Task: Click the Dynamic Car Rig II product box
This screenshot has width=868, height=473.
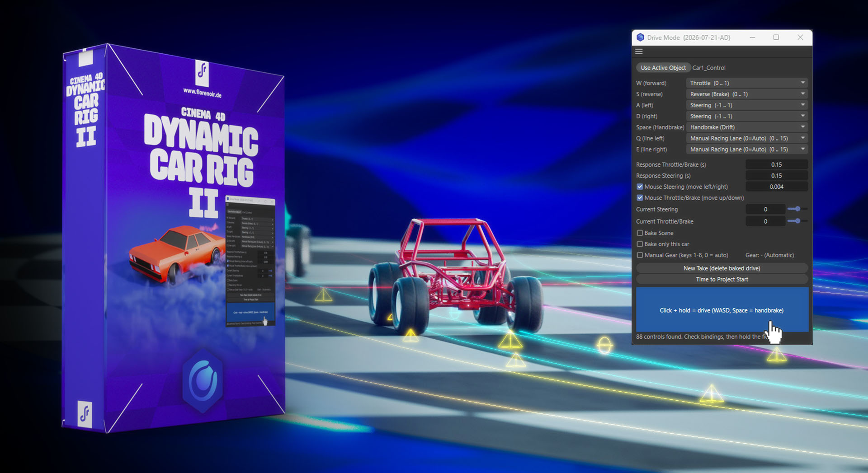Action: click(174, 238)
